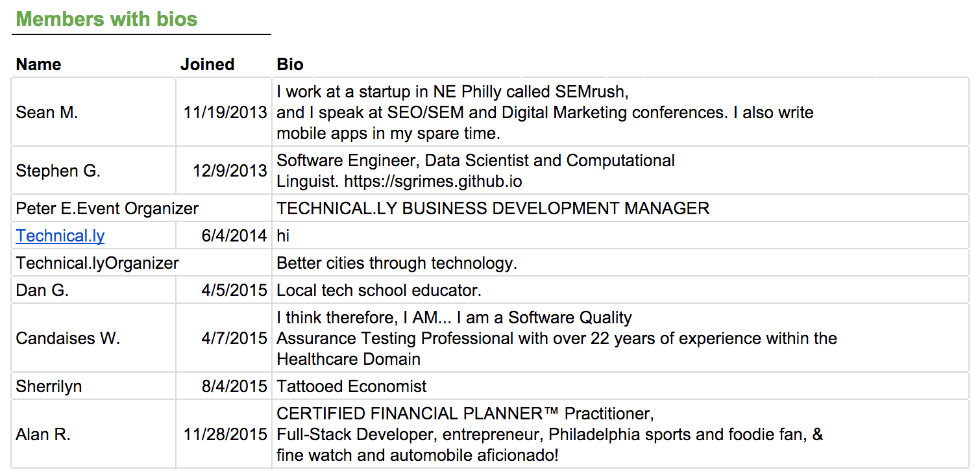Viewport: 980px width, 470px height.
Task: Open the Technical.ly member link
Action: click(x=60, y=236)
